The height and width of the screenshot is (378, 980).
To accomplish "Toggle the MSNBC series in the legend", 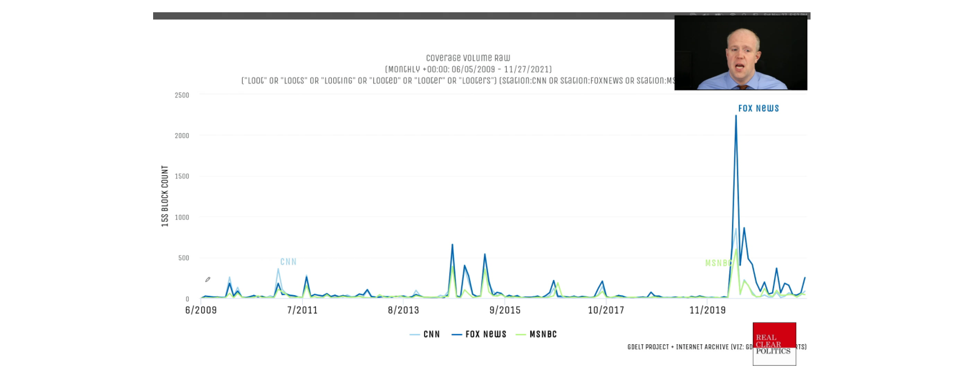I will pos(536,334).
